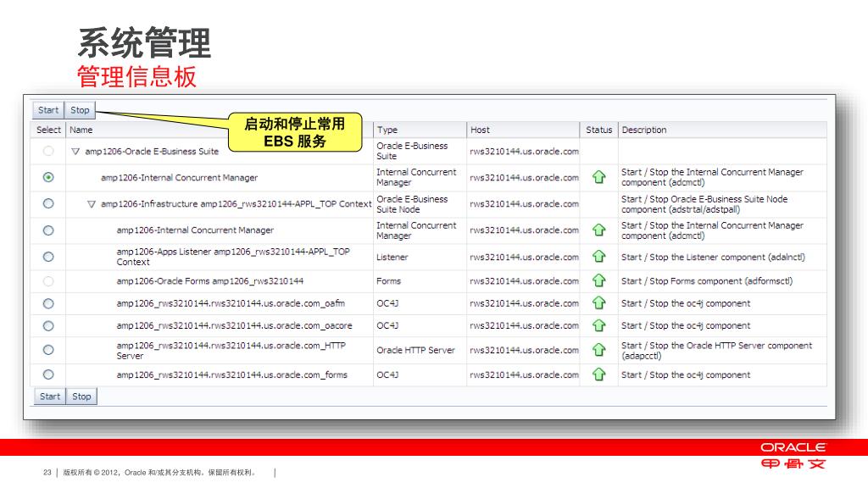This screenshot has height=488, width=868.
Task: Click up-status arrow in Forms row
Action: click(x=599, y=281)
